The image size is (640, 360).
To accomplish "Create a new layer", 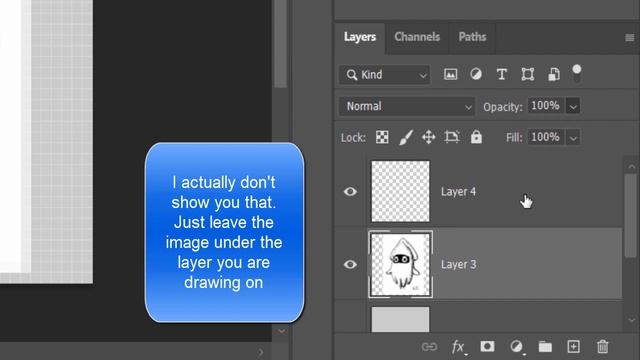I will point(573,347).
